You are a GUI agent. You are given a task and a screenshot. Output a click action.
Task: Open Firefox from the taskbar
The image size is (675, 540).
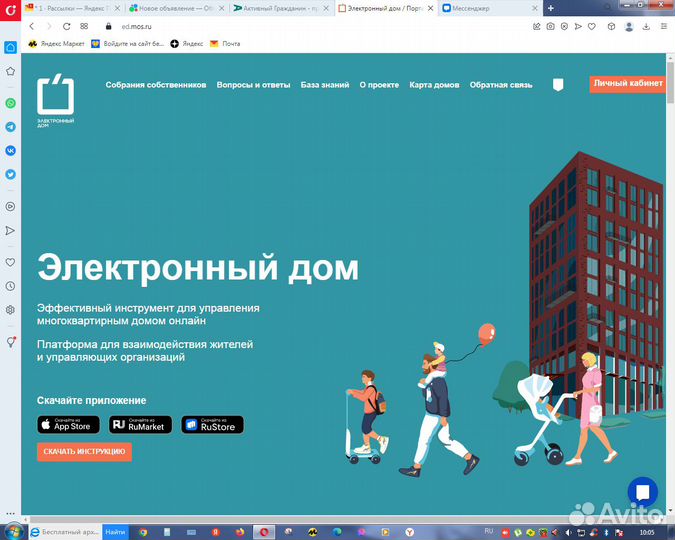tap(240, 532)
